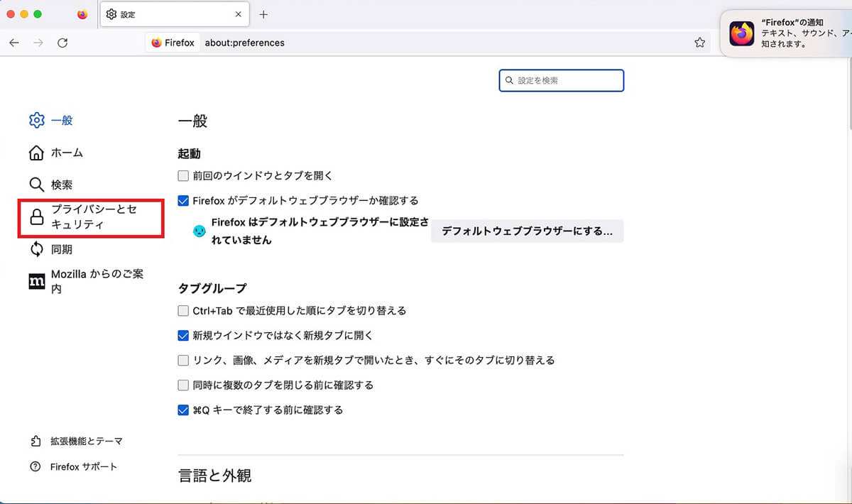Click the Firefox logo in the notification
Screen dimensions: 852x504
tap(742, 33)
